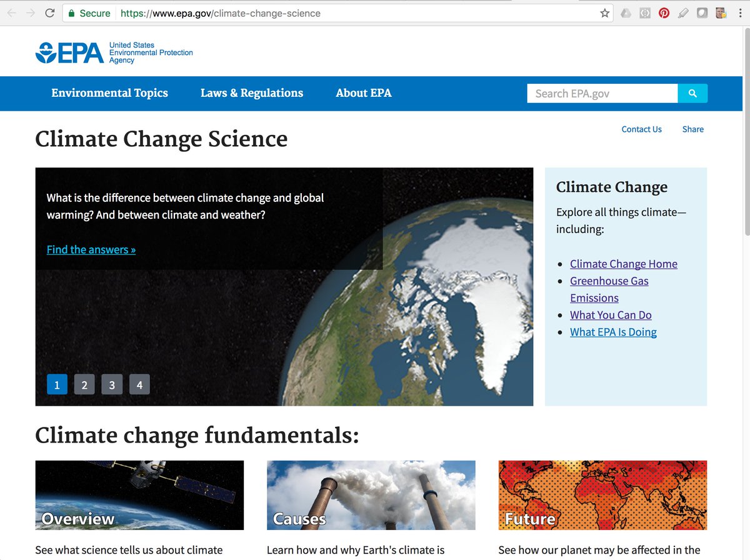Open the Causes smokestack thumbnail
750x560 pixels.
[371, 495]
